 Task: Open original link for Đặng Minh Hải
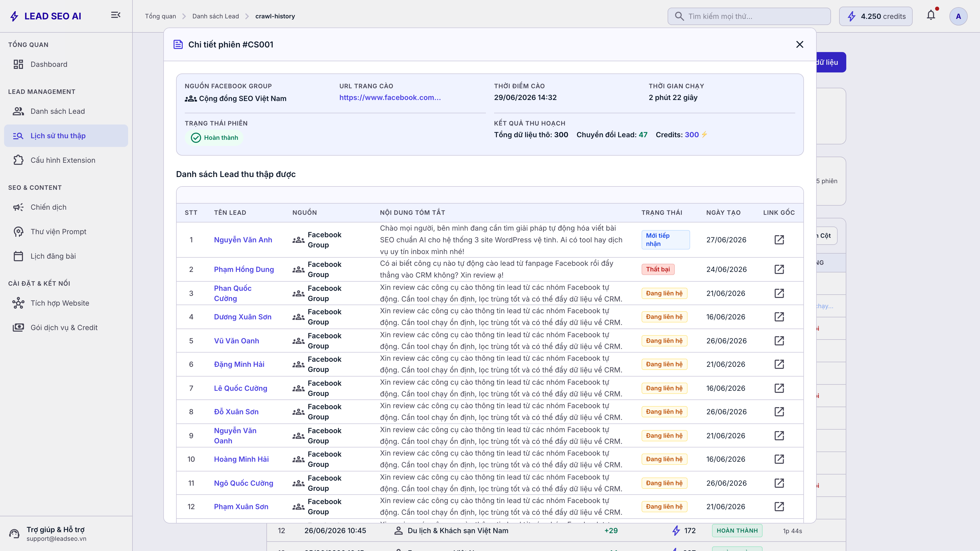(779, 364)
